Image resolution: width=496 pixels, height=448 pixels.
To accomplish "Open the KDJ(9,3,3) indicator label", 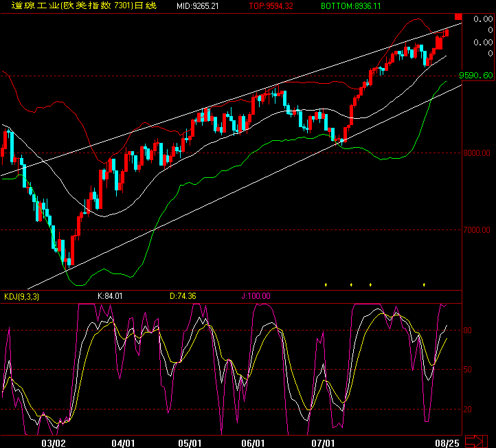I will tap(21, 297).
